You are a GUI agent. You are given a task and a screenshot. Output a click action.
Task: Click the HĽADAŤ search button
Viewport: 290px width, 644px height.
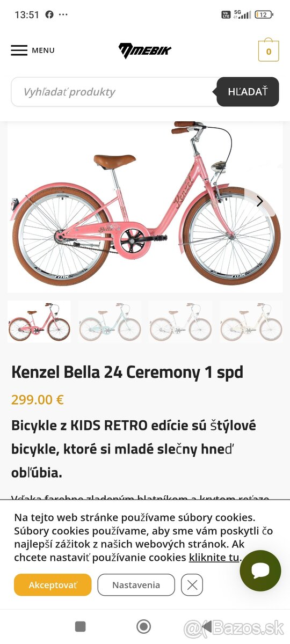pyautogui.click(x=248, y=92)
